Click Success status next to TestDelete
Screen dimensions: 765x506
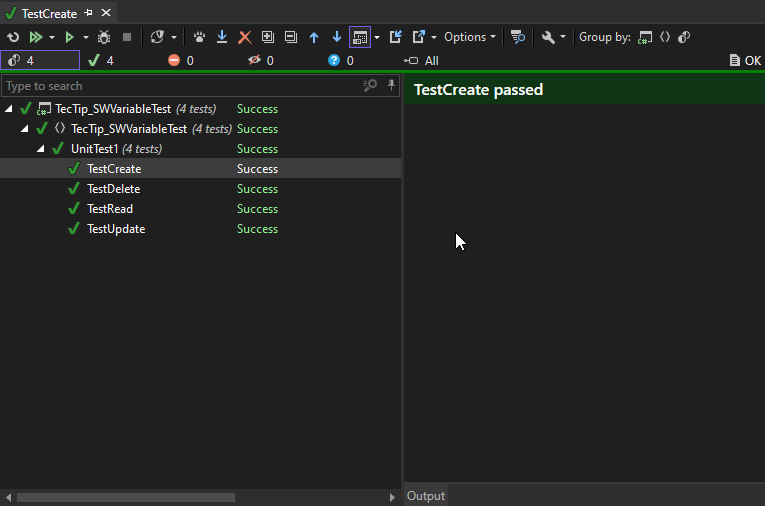click(x=258, y=189)
